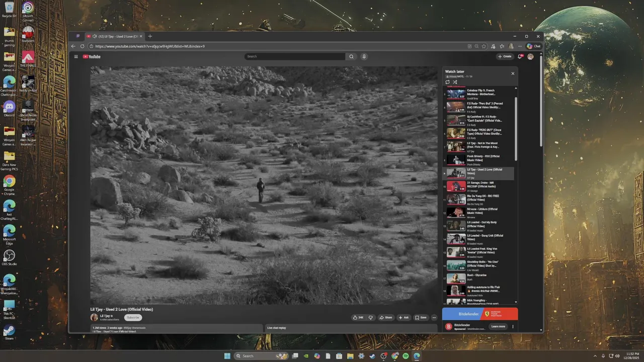Open Spotify from the taskbar
Screen dimensions: 644x362
[406, 356]
